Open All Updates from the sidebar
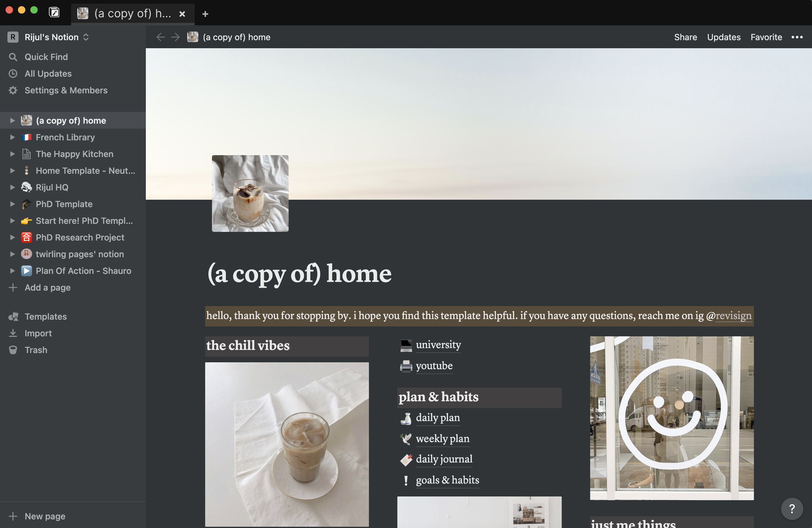 point(48,73)
